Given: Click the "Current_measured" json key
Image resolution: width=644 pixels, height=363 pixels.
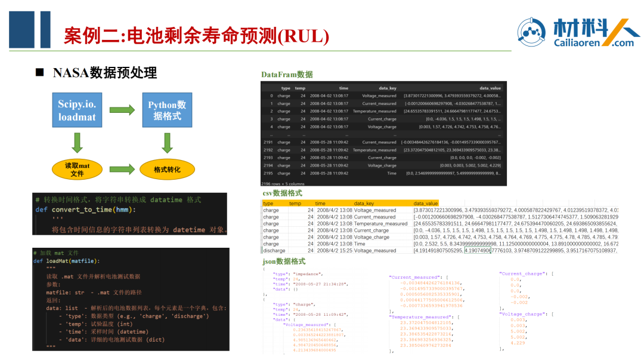Looking at the screenshot, I should [x=415, y=277].
